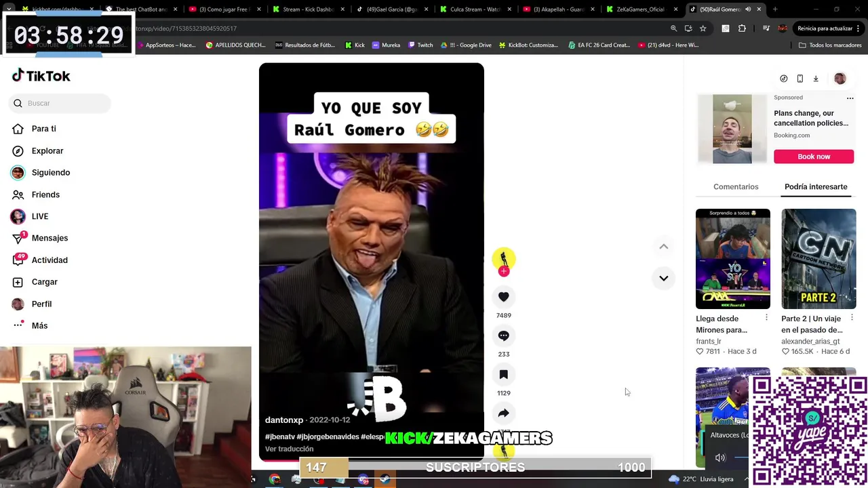Switch to the Podría interesarte tab
The image size is (868, 488).
pyautogui.click(x=816, y=186)
